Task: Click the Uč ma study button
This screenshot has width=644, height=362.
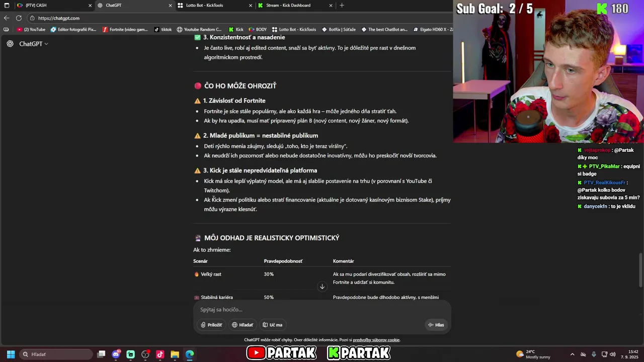Action: [x=273, y=325]
